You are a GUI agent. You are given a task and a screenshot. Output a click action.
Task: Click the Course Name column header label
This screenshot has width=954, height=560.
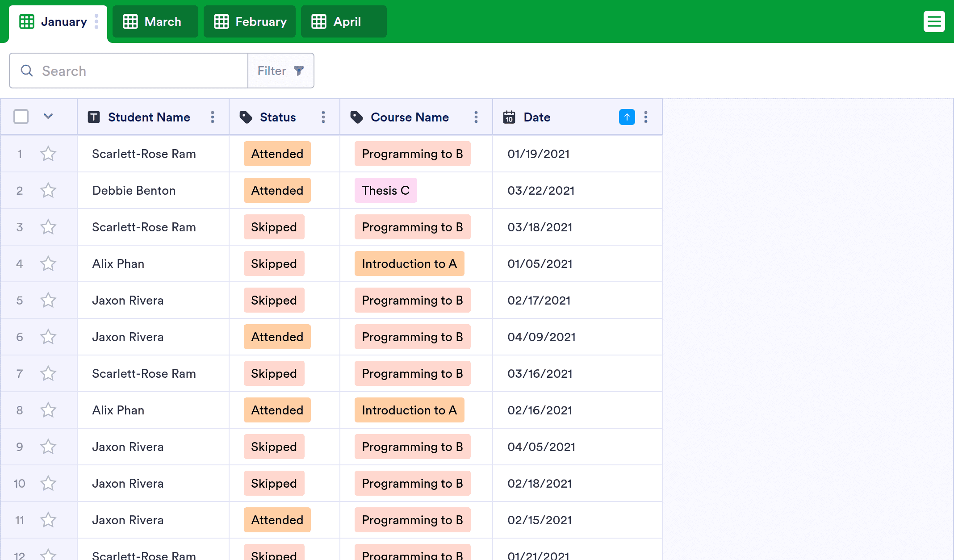(x=410, y=117)
